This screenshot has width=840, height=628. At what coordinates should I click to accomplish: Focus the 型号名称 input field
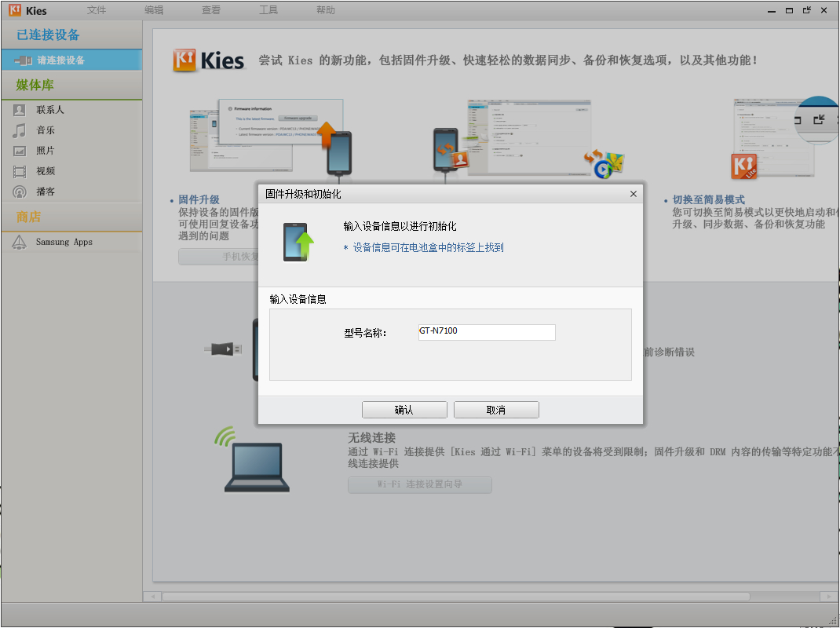click(487, 332)
